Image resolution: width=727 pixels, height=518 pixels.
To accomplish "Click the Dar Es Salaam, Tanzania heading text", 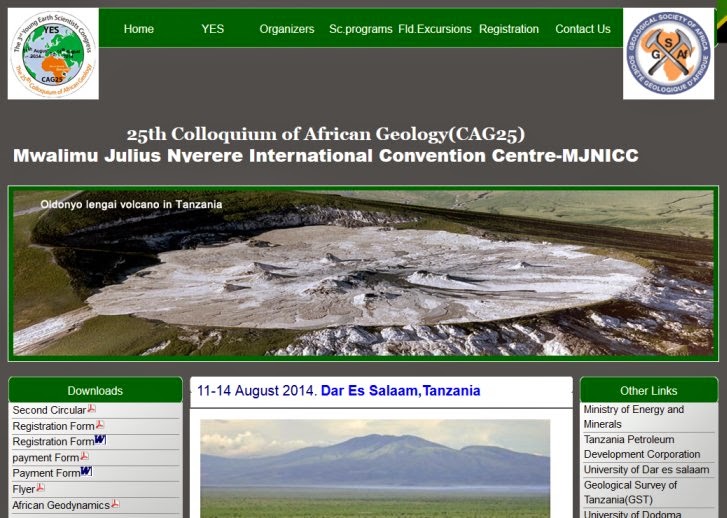I will [x=401, y=391].
